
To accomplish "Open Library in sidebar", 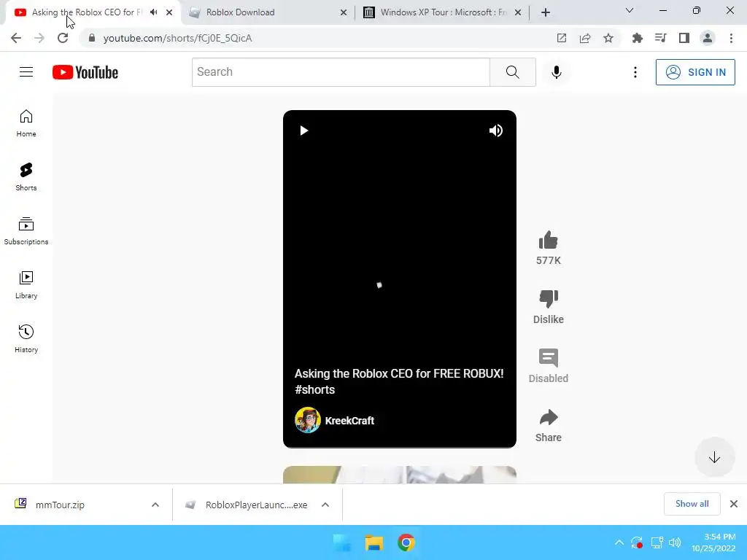I will (x=26, y=285).
